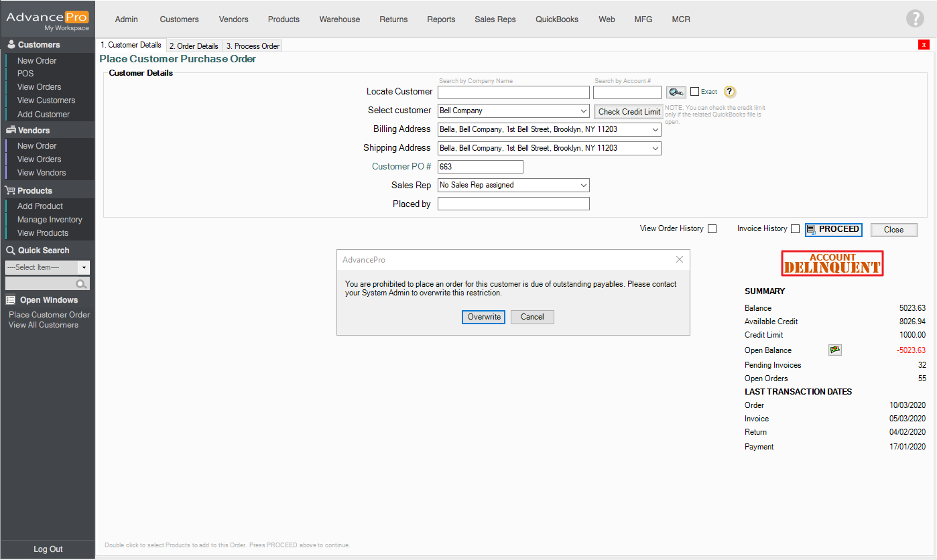Switch to the 2. Order Details tab

click(194, 46)
